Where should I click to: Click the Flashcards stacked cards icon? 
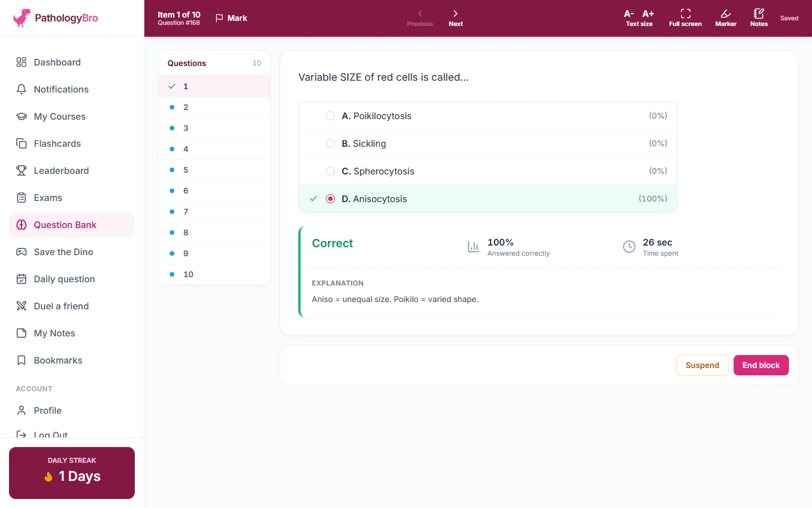tap(21, 143)
